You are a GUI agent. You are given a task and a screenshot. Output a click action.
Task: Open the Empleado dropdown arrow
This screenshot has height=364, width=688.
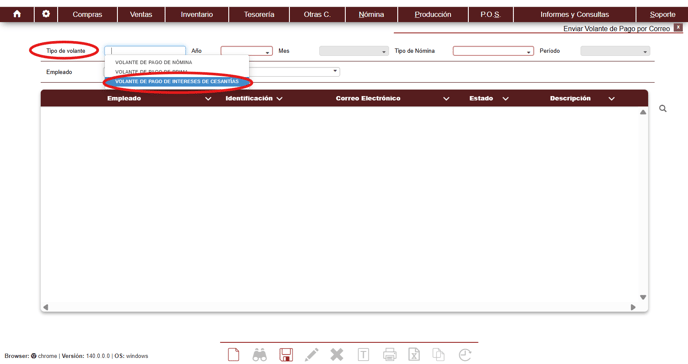(335, 71)
